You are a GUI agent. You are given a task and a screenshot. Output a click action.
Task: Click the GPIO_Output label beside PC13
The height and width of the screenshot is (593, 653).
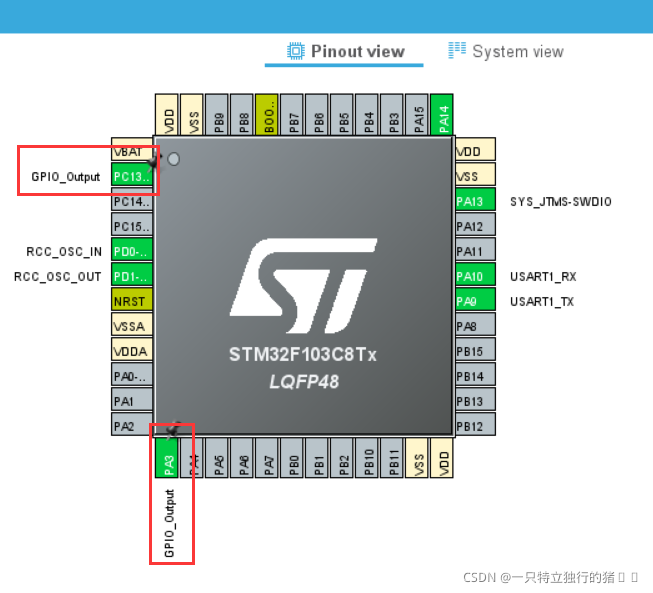coord(66,177)
